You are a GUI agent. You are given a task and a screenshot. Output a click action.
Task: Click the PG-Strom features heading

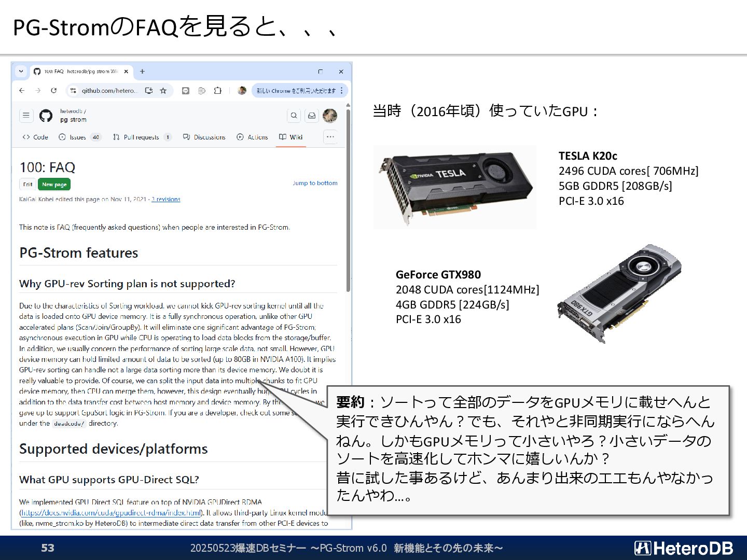click(79, 253)
